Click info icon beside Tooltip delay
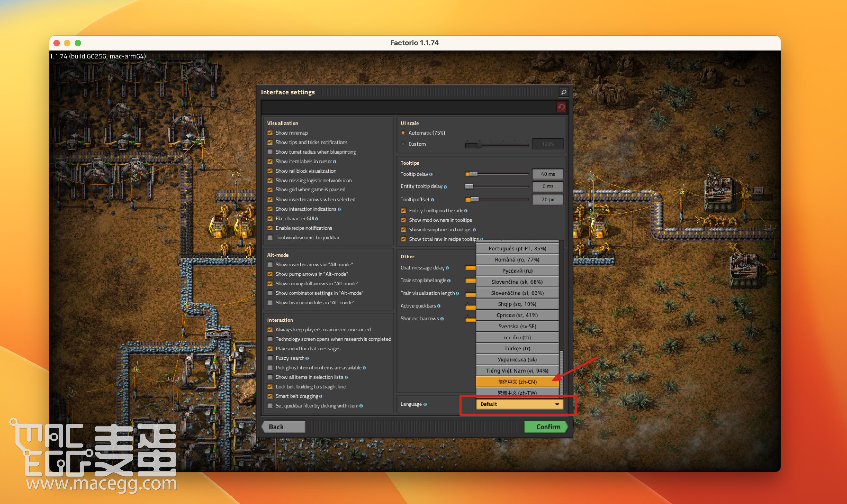 [431, 174]
